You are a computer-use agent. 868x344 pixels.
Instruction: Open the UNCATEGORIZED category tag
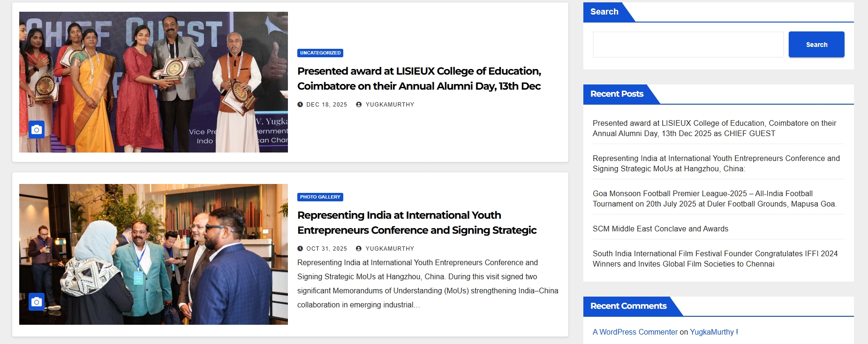click(320, 53)
